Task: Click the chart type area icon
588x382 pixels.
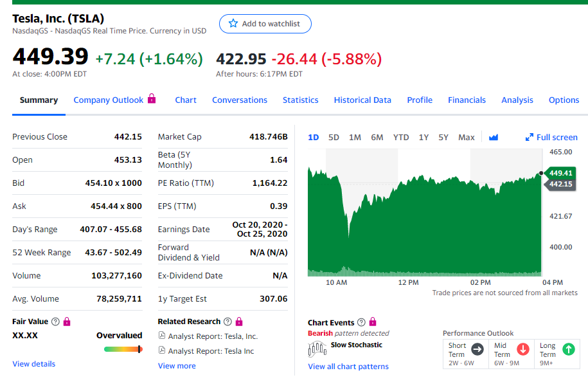Action: (x=494, y=137)
